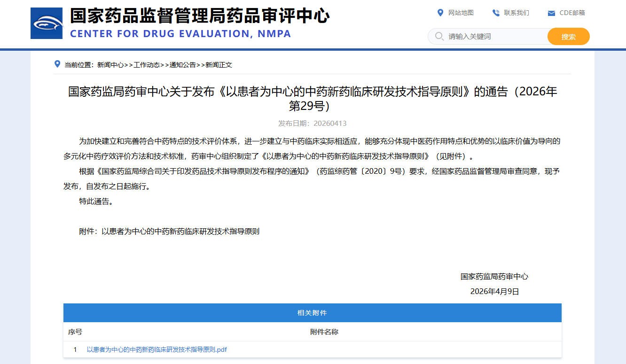Click the announcement headline 2026年第29号
This screenshot has height=364, width=626.
(x=313, y=99)
